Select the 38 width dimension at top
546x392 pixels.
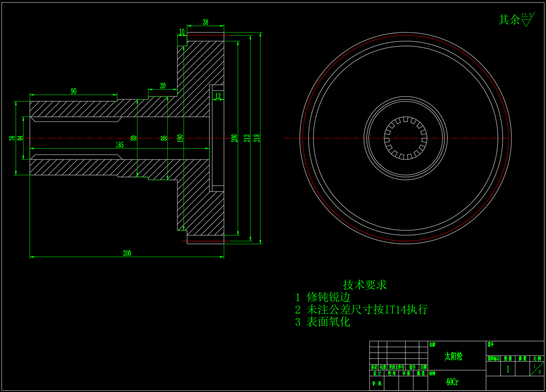point(205,22)
